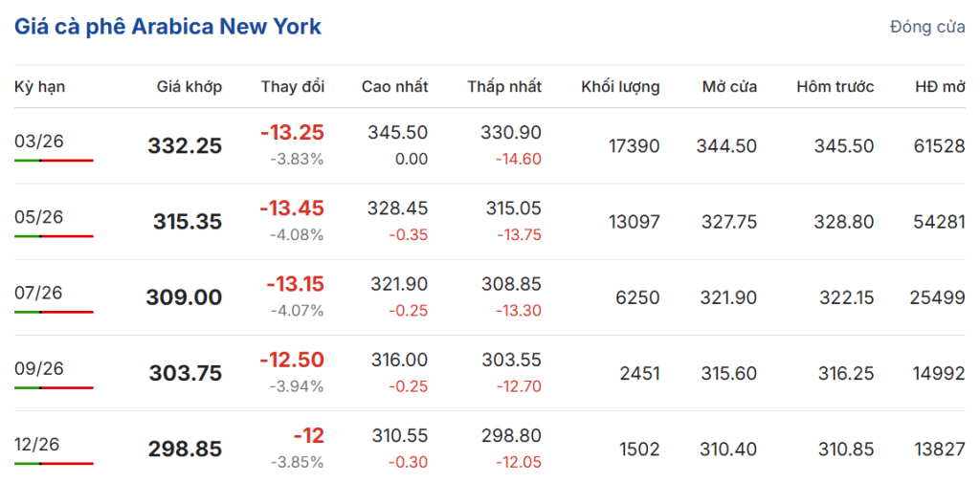The height and width of the screenshot is (482, 980).
Task: Click the 'Cao nhất' column header
Action: pos(394,87)
